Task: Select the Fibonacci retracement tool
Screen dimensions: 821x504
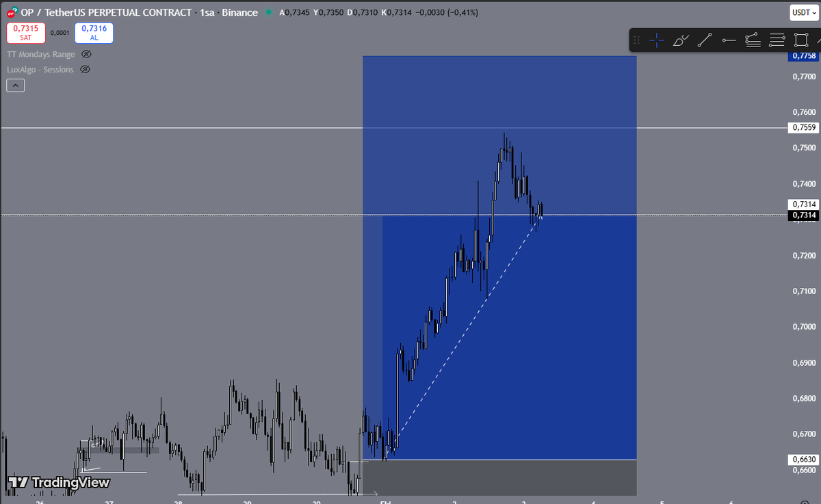Action: tap(753, 40)
